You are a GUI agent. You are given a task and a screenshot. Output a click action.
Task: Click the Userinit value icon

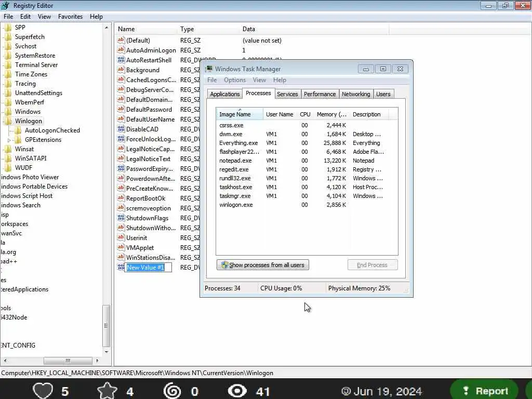tap(121, 237)
